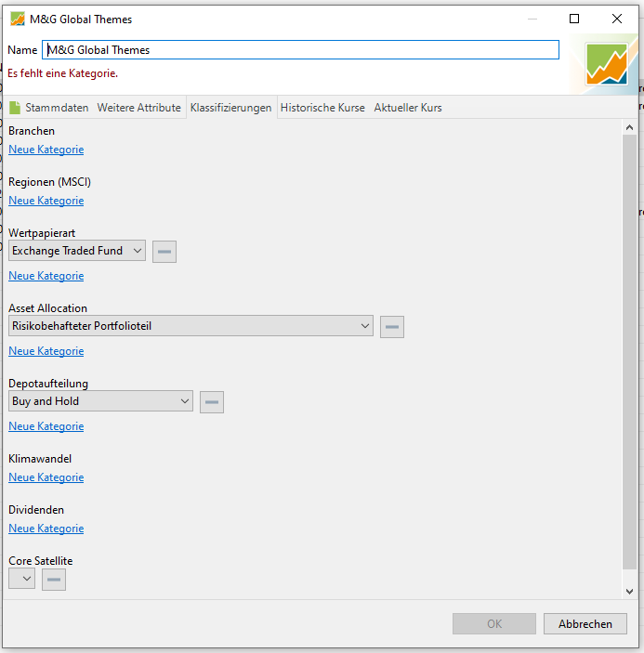Add Neue Kategorie under Regionen (MSCI)

(x=46, y=201)
